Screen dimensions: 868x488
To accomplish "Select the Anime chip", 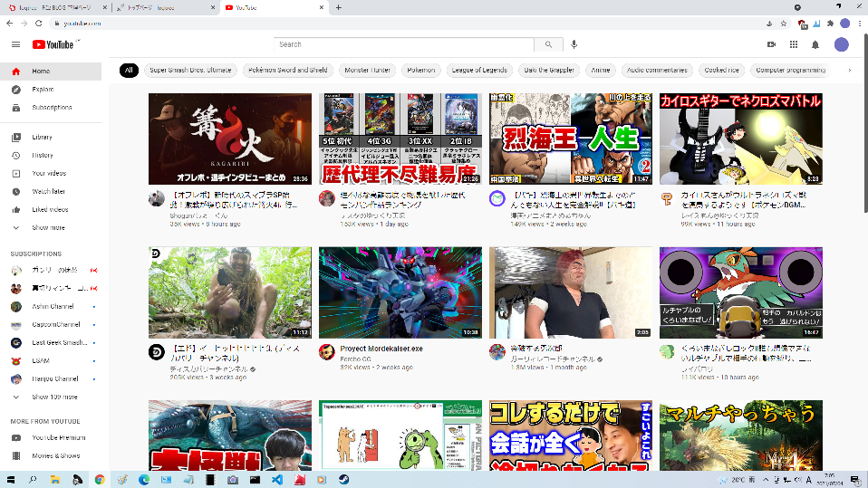I will coord(601,71).
